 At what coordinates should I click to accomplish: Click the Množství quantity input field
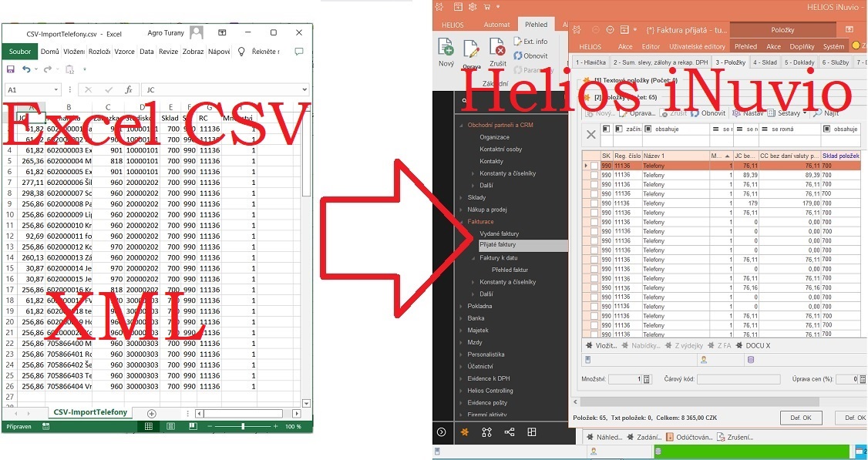pos(625,379)
